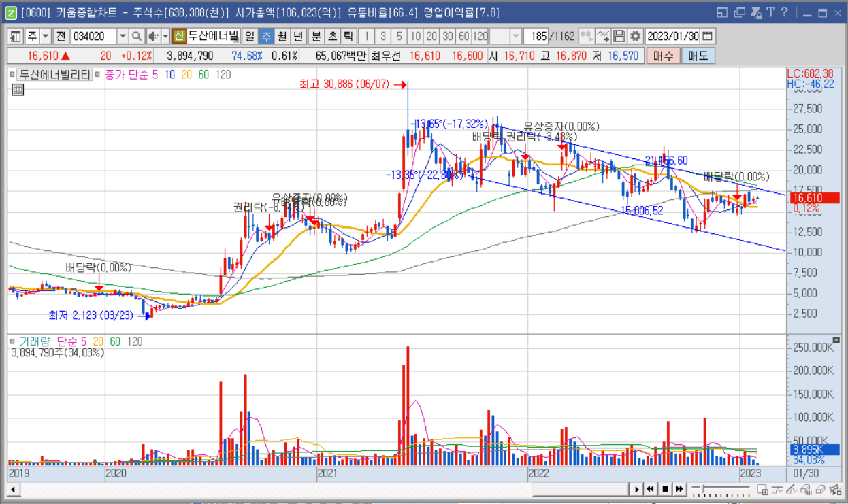Choose interval button 60
The image size is (848, 504).
coord(464,36)
